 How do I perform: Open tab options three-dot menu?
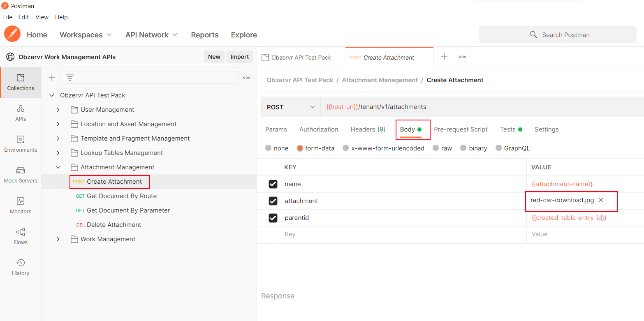point(463,57)
